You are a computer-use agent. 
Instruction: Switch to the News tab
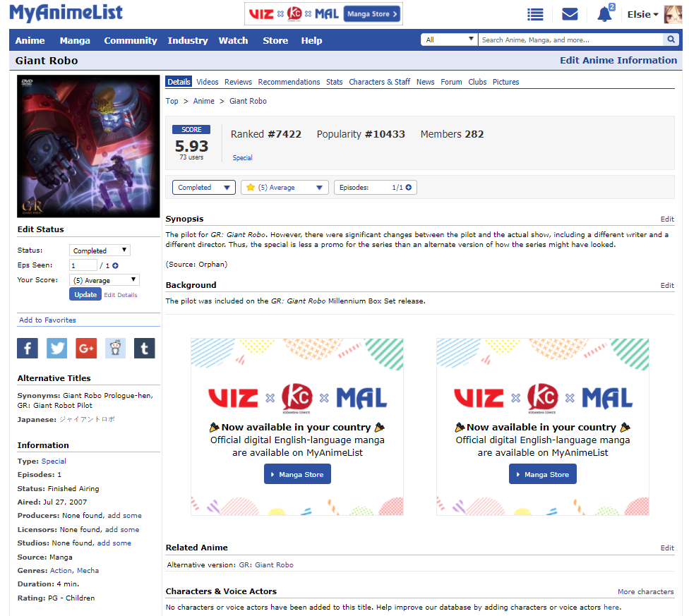click(x=426, y=82)
